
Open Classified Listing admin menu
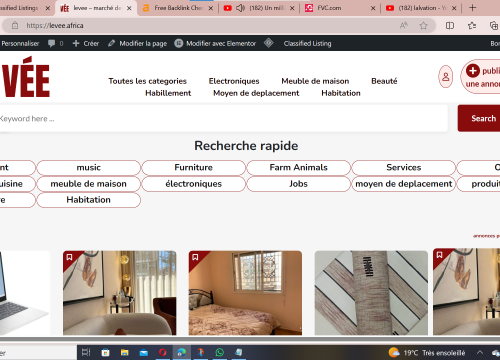pyautogui.click(x=307, y=43)
